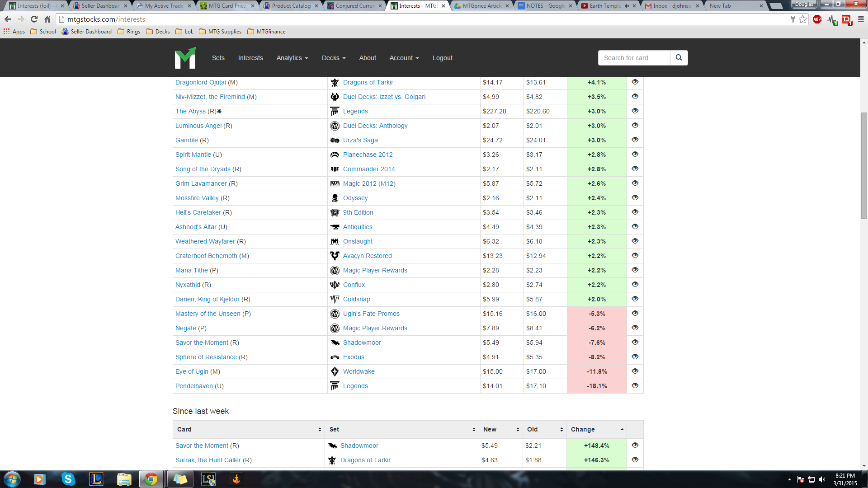Click the Shadowmoor symbol by Savor the Moment -7.6%
Screen dimensions: 868x488
coord(335,343)
